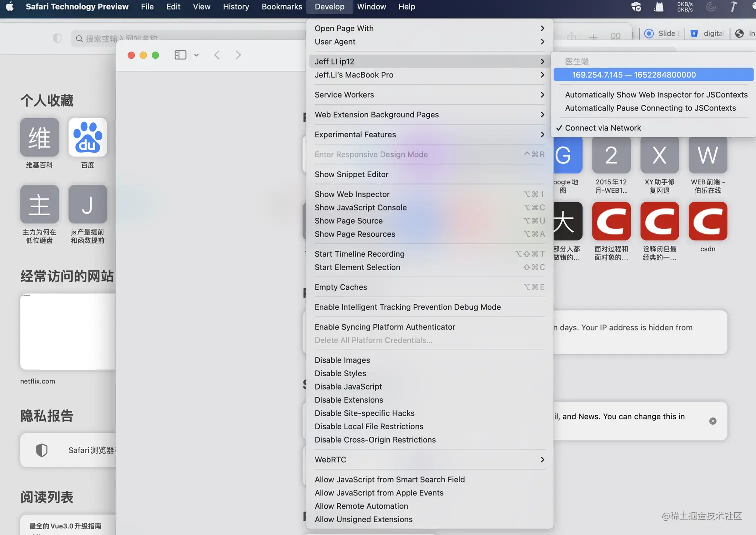Open the Help menu

pos(407,7)
